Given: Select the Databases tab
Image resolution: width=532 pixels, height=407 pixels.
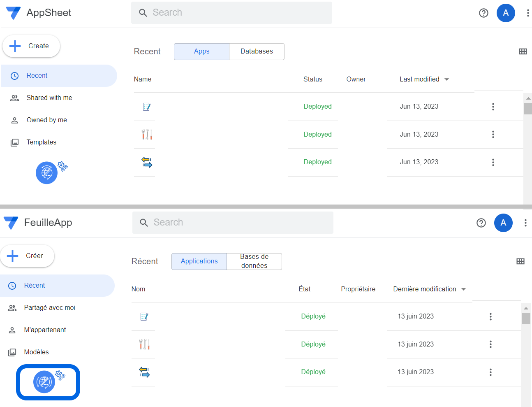Looking at the screenshot, I should click(257, 51).
